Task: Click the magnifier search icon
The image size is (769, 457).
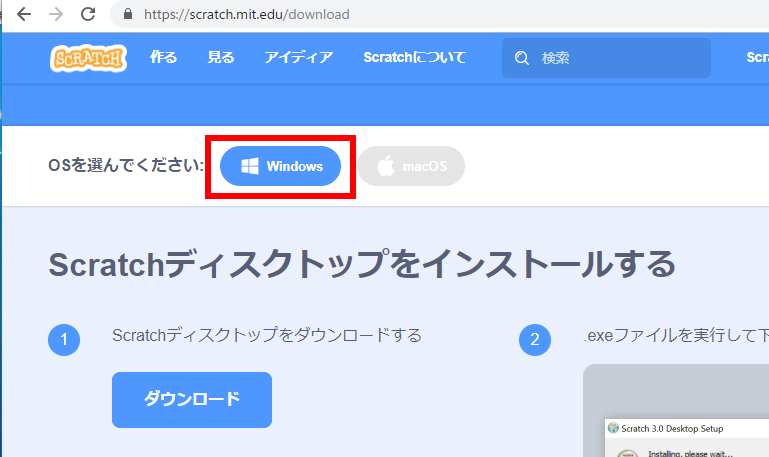Action: (522, 58)
